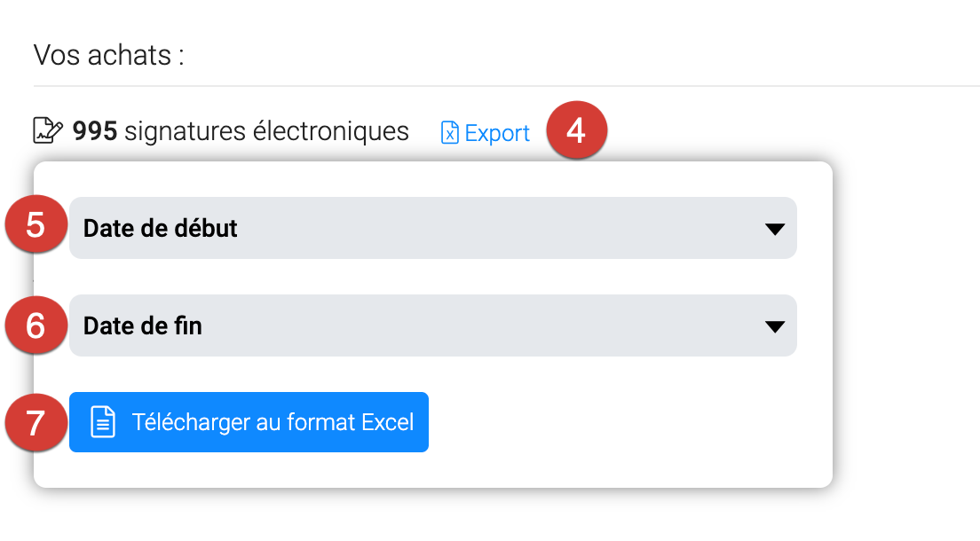Click the Date de fin label text
Viewport: 980px width, 541px height.
143,325
